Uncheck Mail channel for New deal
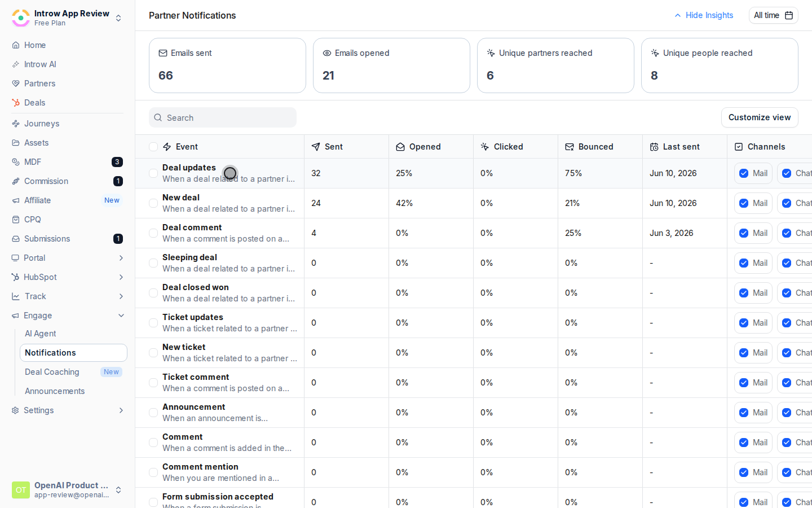 click(744, 203)
